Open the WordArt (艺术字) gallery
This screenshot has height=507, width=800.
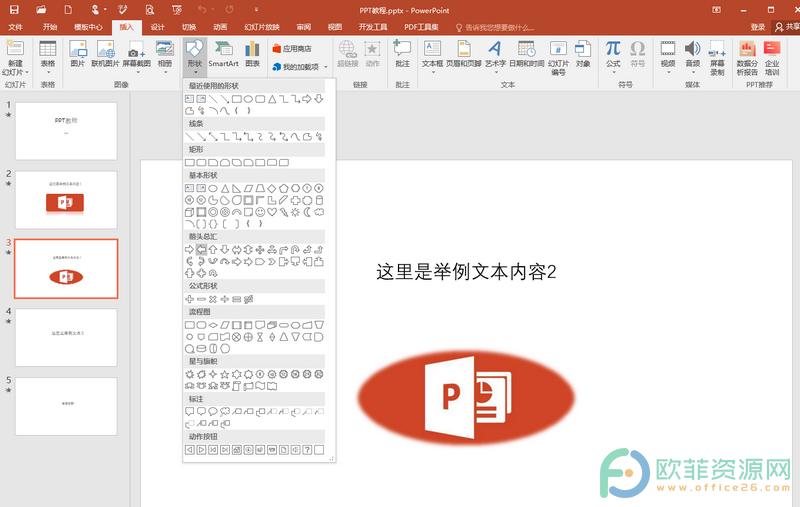pos(495,57)
